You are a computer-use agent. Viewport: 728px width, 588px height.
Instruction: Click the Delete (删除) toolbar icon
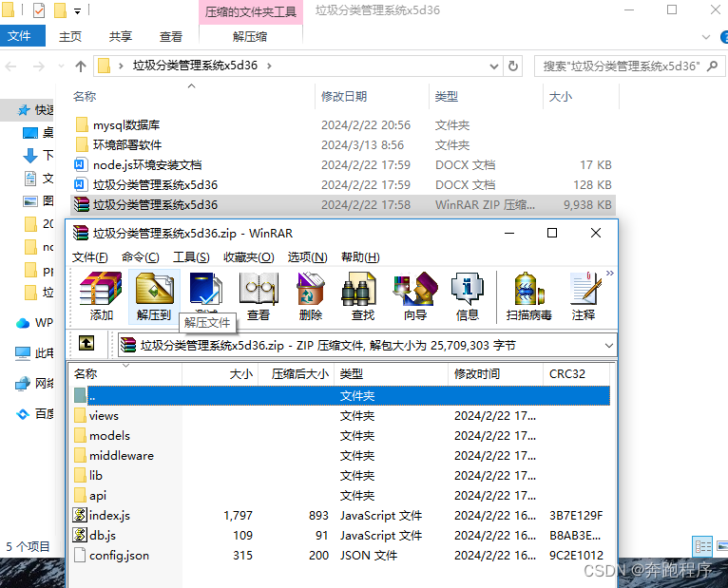point(311,296)
